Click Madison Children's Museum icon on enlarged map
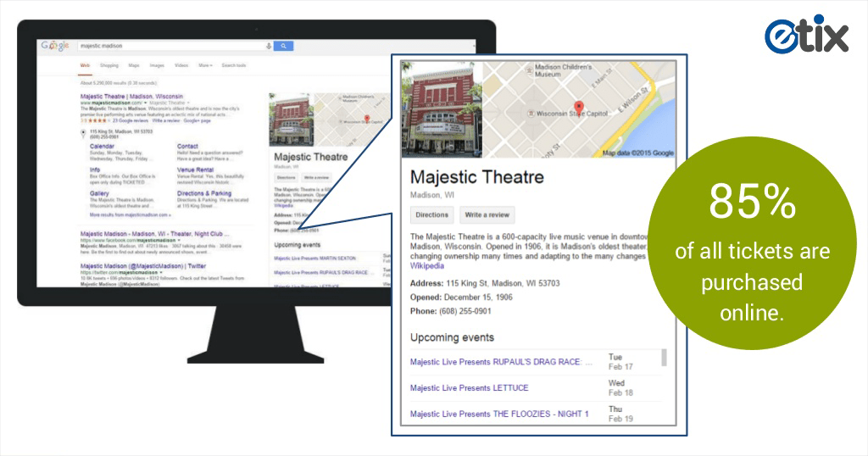Viewport: 868px width, 456px height. [x=530, y=70]
